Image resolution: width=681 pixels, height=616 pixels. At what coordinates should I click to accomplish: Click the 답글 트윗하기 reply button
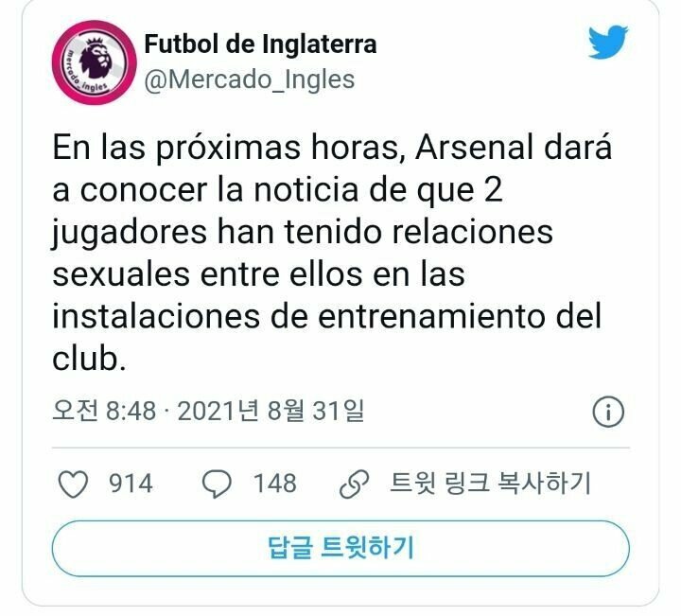(x=340, y=549)
